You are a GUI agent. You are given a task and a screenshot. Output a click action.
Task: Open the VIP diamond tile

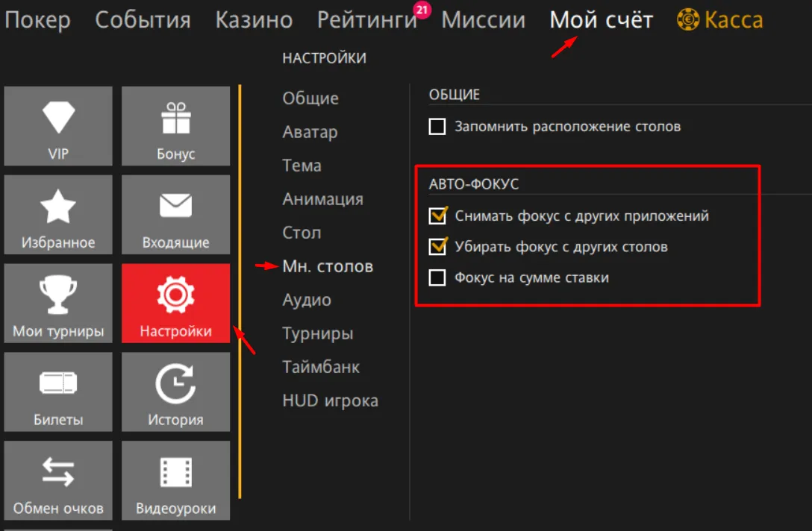58,125
